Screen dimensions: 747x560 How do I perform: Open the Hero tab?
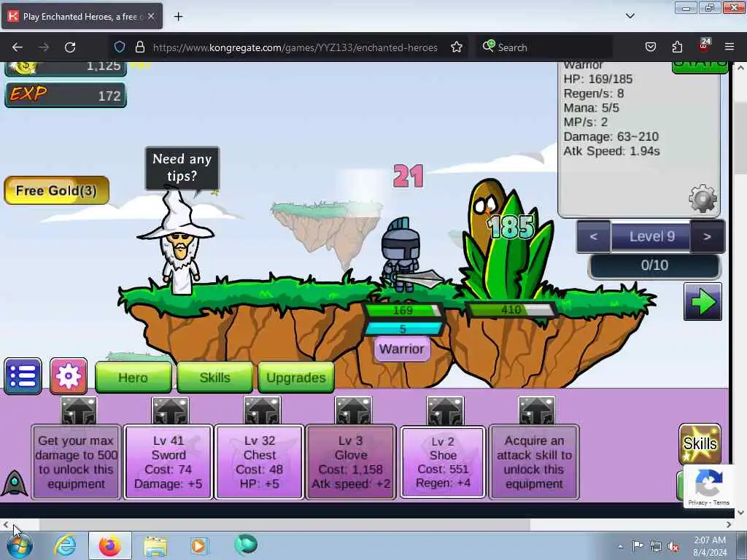click(x=133, y=378)
